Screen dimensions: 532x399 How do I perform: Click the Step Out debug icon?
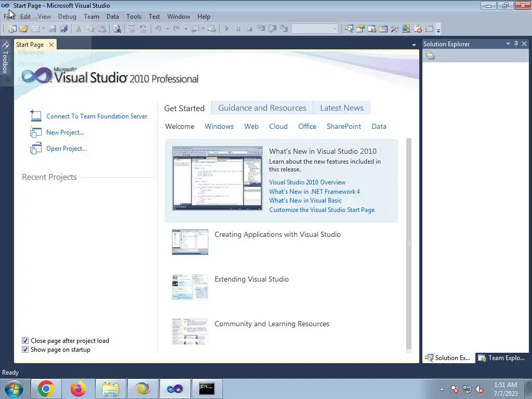[x=284, y=29]
